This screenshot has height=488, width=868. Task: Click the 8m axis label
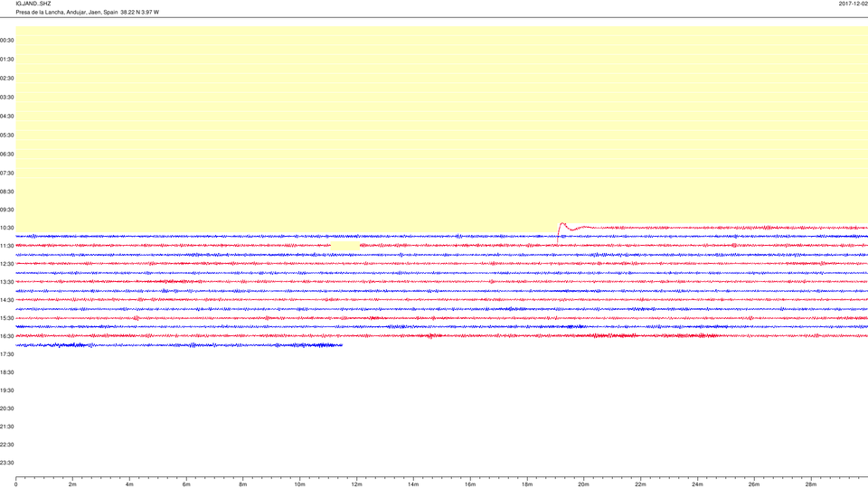pos(243,484)
